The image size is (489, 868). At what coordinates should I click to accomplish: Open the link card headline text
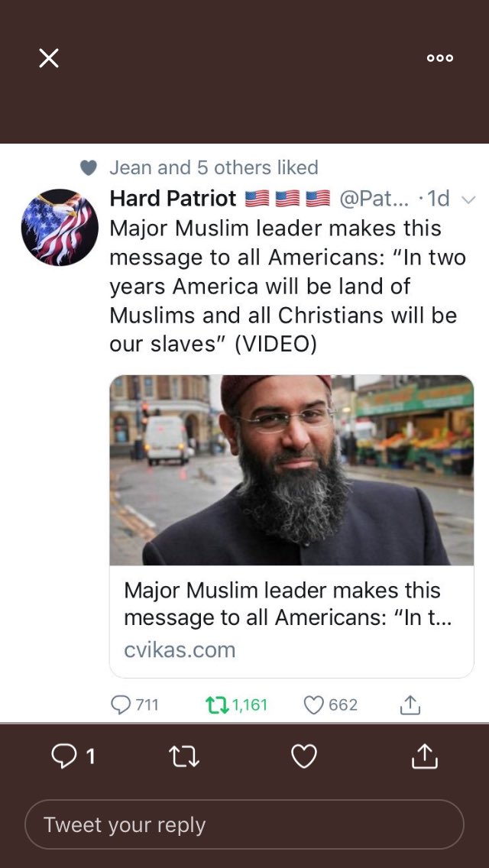(287, 604)
